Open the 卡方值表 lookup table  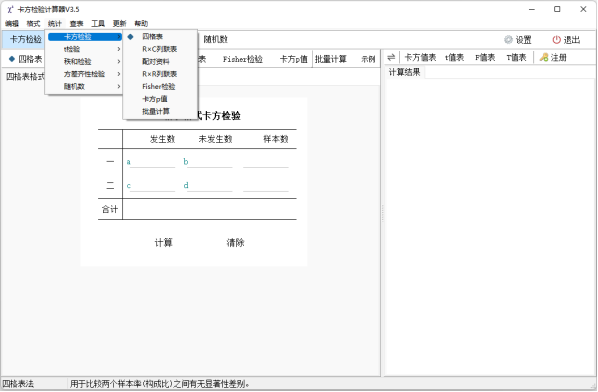click(x=420, y=58)
